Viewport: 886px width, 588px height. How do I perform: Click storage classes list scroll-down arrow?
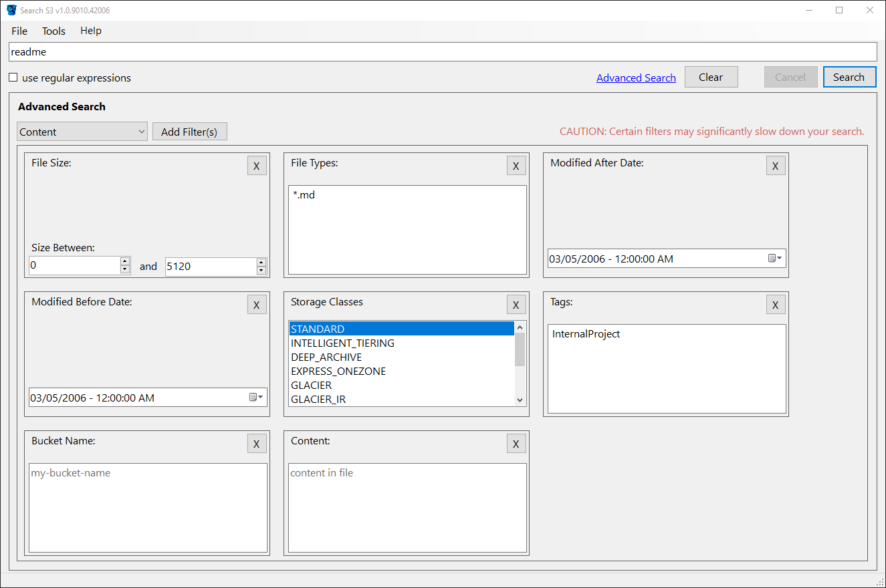520,400
